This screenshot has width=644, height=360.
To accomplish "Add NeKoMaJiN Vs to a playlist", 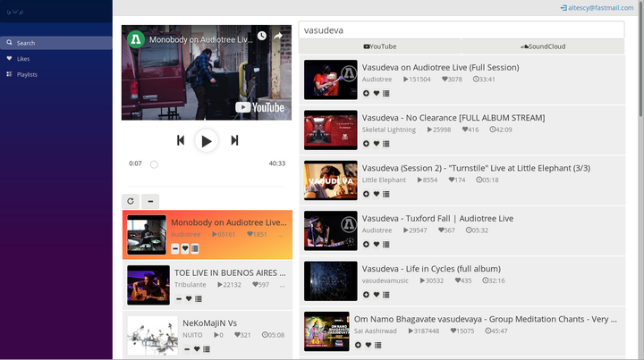I will (x=207, y=349).
